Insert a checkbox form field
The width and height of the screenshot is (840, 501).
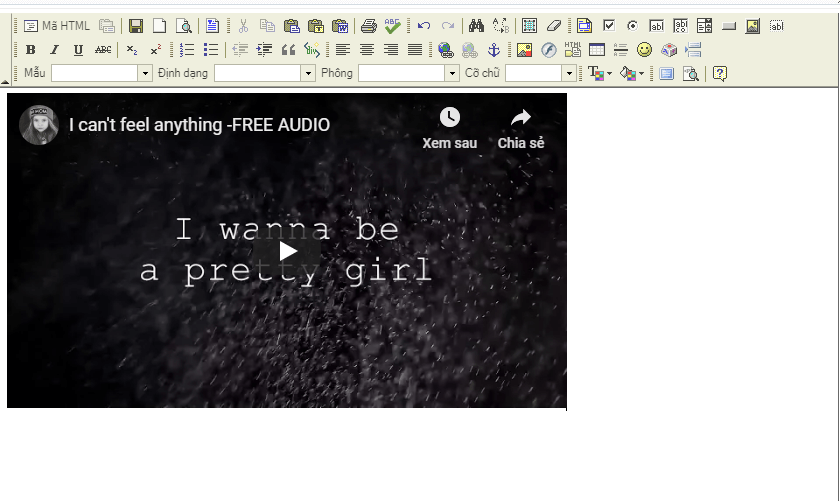pyautogui.click(x=609, y=26)
